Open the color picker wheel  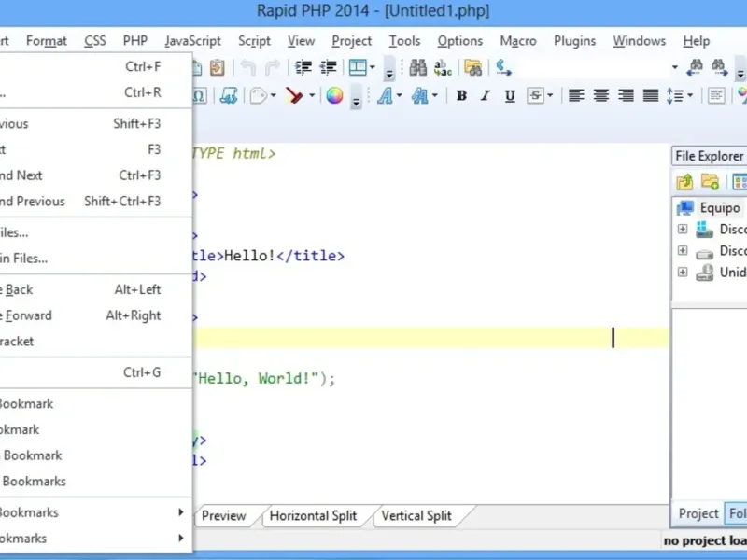pos(334,96)
